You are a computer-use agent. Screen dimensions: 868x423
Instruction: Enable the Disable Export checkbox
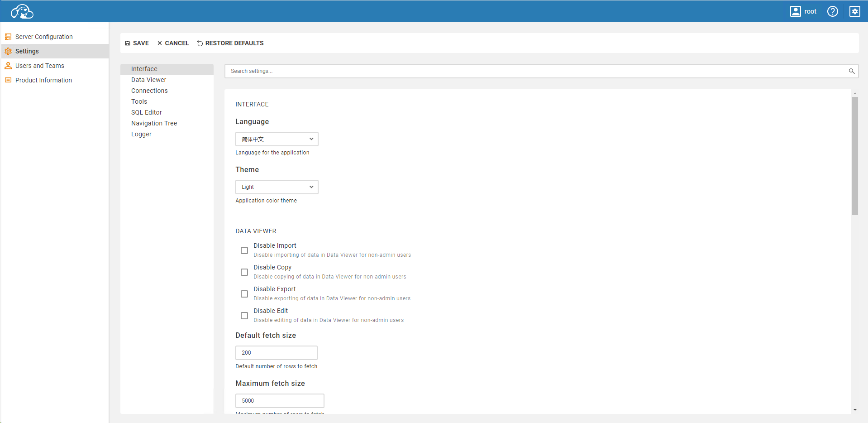[244, 294]
